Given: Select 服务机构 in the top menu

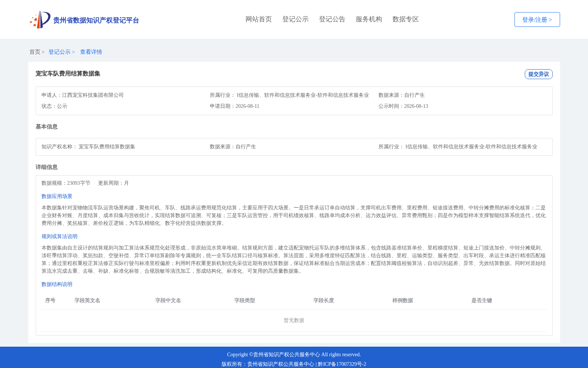Looking at the screenshot, I should pyautogui.click(x=369, y=19).
